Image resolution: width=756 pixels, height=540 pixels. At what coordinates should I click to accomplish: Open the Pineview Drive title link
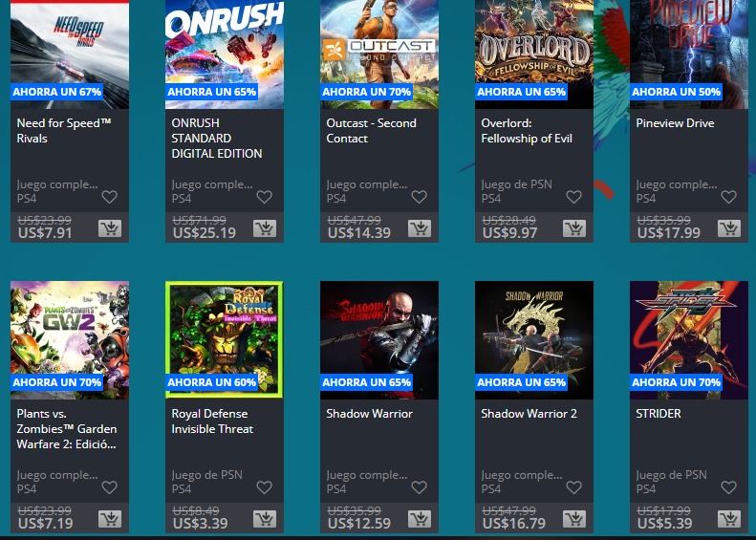[x=675, y=123]
